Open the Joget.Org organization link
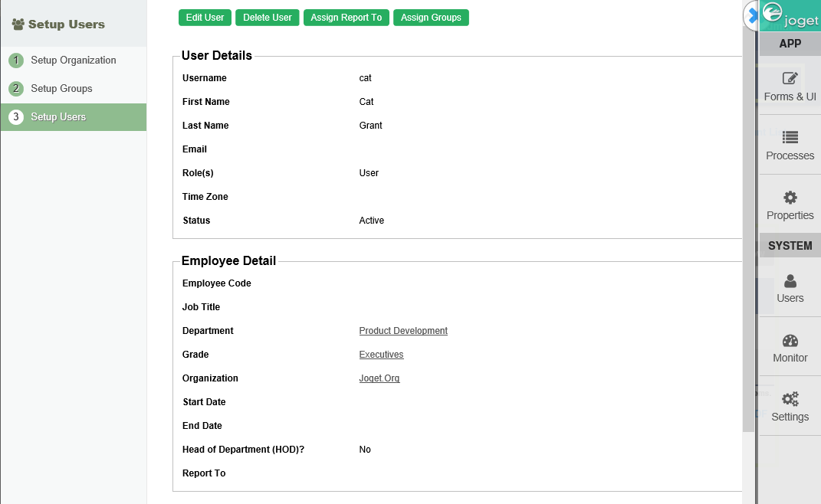 tap(379, 378)
